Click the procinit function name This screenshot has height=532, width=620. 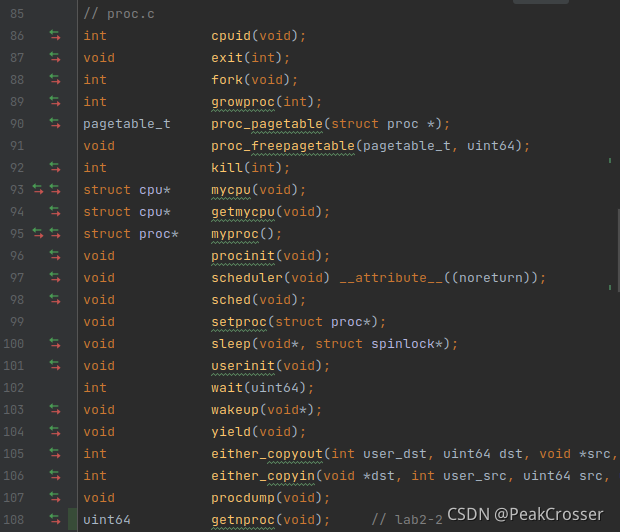(x=243, y=256)
